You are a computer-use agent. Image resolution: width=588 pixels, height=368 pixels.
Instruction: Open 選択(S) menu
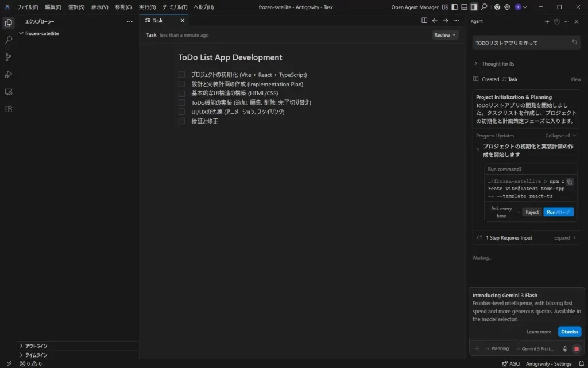coord(76,7)
